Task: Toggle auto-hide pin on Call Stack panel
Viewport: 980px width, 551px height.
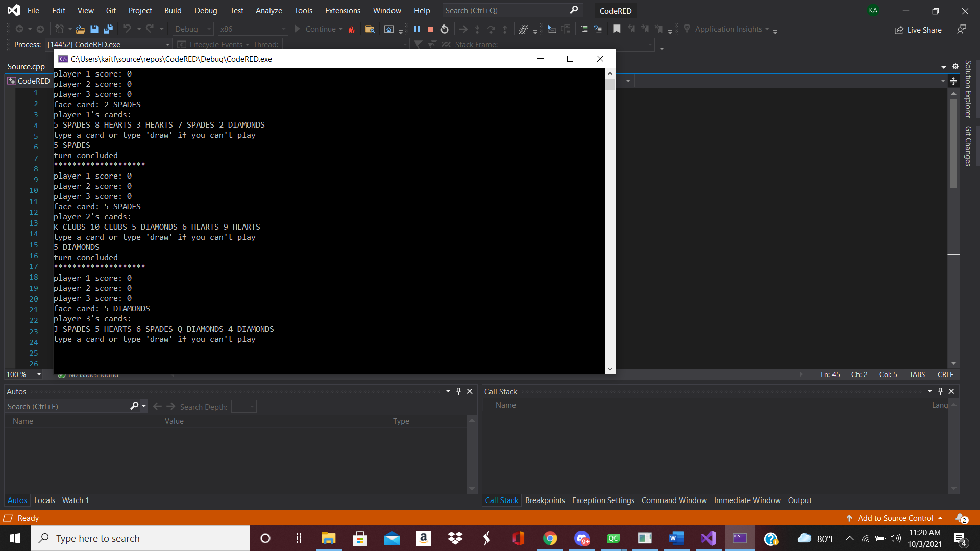Action: tap(940, 391)
